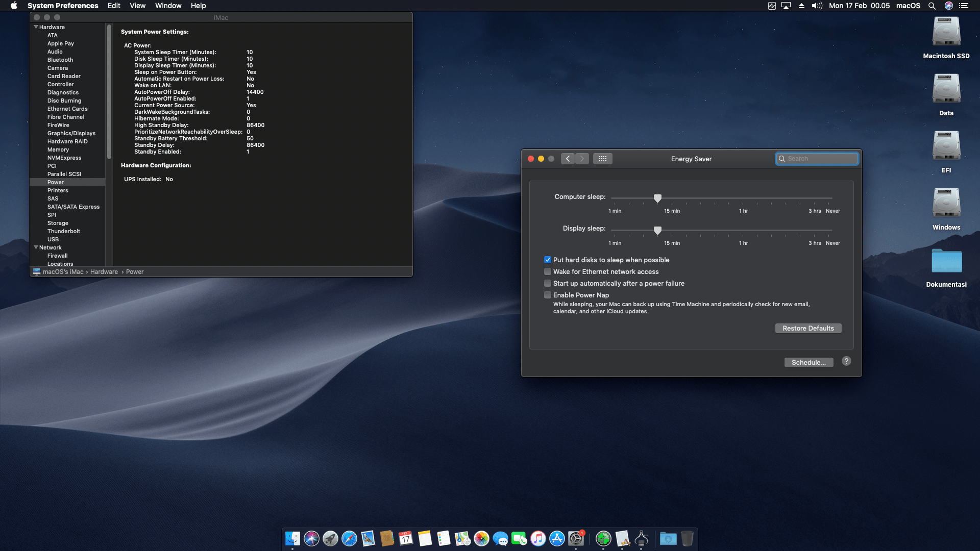Image resolution: width=980 pixels, height=551 pixels.
Task: Open Notes icon in Dock
Action: [425, 538]
